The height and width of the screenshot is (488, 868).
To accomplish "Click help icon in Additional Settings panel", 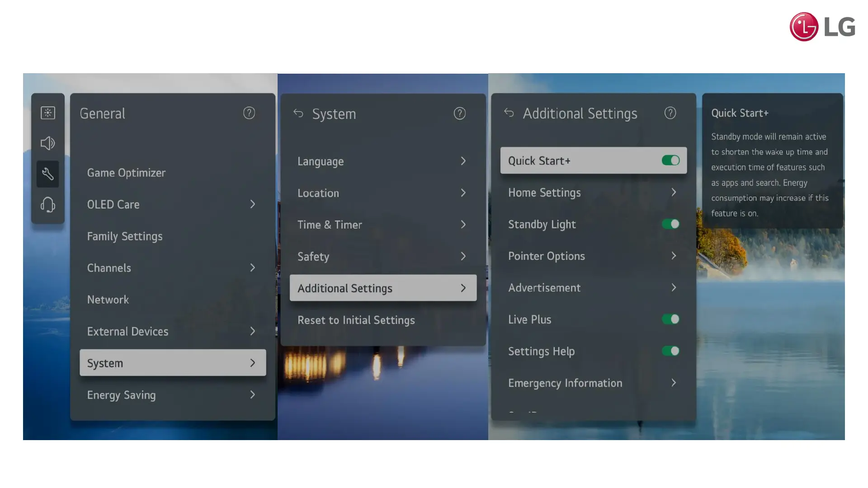I will point(670,113).
